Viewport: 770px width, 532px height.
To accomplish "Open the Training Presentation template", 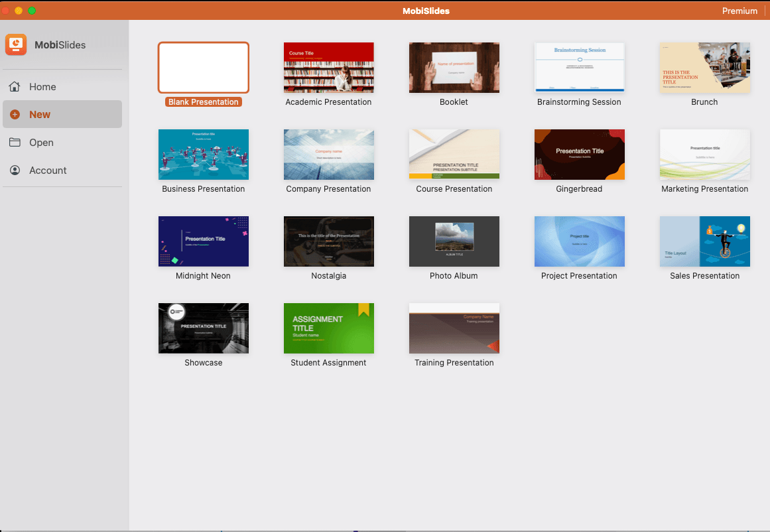I will pyautogui.click(x=454, y=328).
